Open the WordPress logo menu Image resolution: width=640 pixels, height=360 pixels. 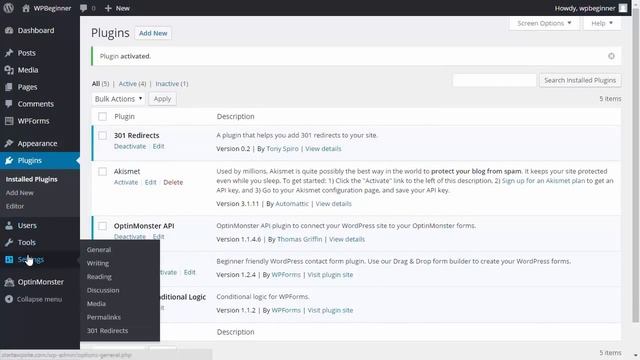[x=9, y=8]
